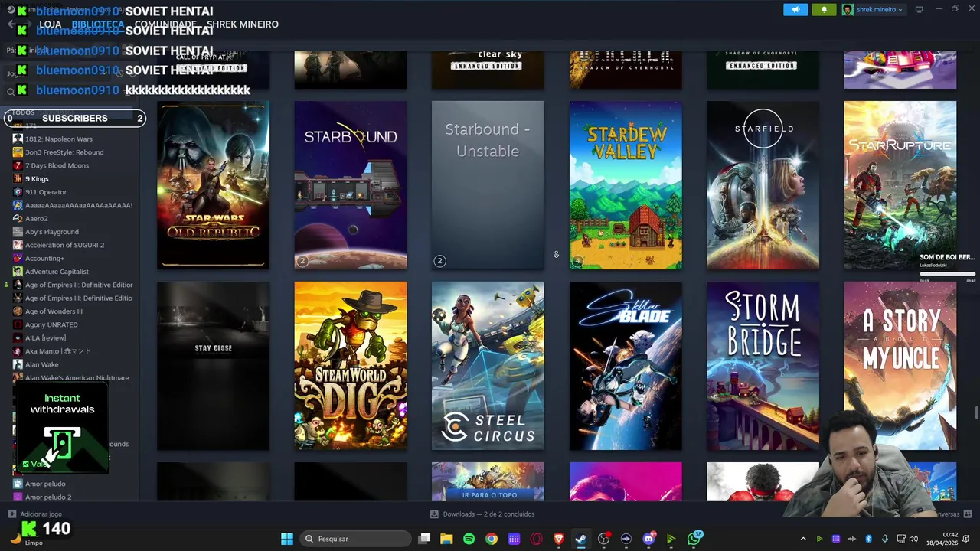The width and height of the screenshot is (980, 551).
Task: Select Agony UNRATED in the list
Action: tap(51, 324)
